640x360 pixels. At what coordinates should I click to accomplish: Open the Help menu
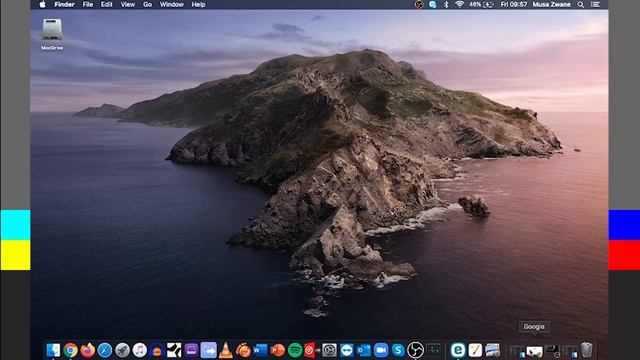pos(198,4)
